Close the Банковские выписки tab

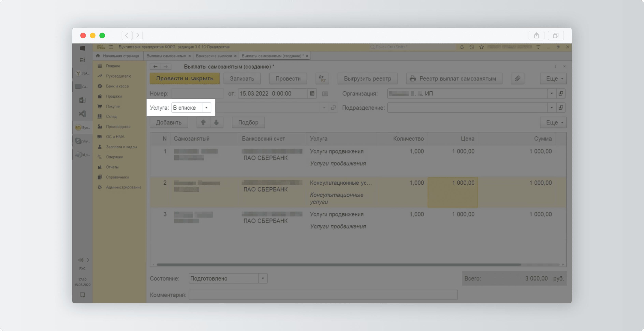(235, 56)
